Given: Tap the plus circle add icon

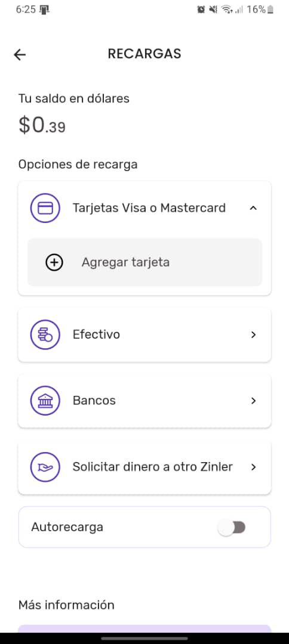Looking at the screenshot, I should pyautogui.click(x=54, y=262).
